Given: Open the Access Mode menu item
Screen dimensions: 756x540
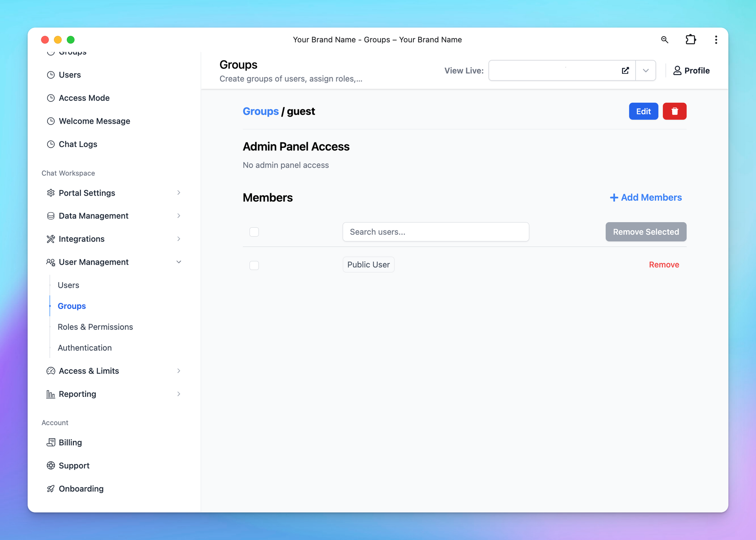Looking at the screenshot, I should click(x=84, y=98).
